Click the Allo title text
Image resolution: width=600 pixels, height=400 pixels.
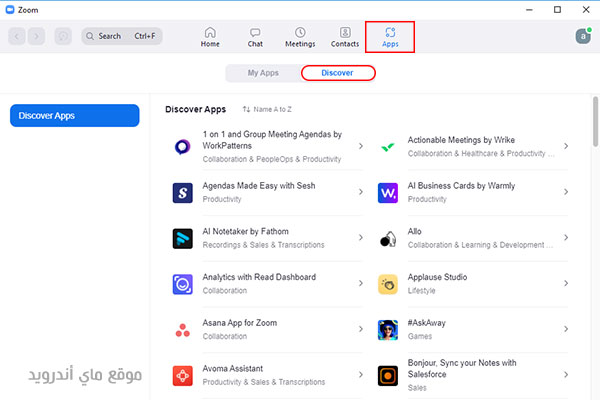(414, 232)
